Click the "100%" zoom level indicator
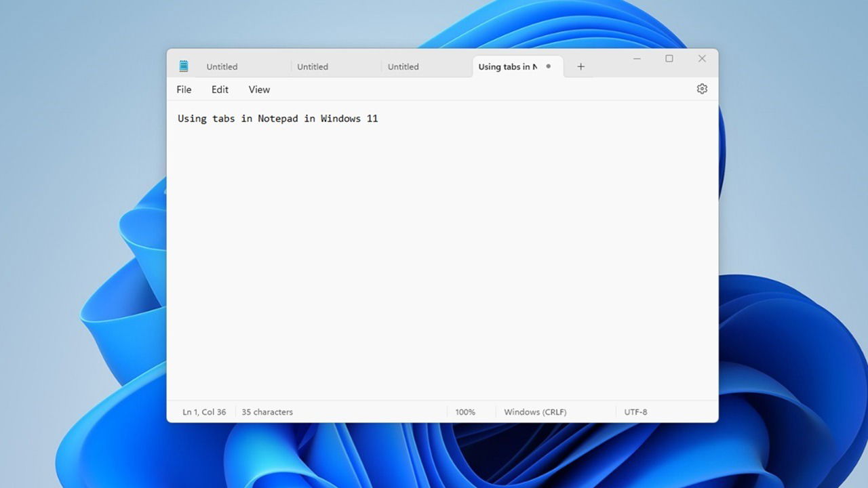Image resolution: width=868 pixels, height=488 pixels. tap(465, 411)
